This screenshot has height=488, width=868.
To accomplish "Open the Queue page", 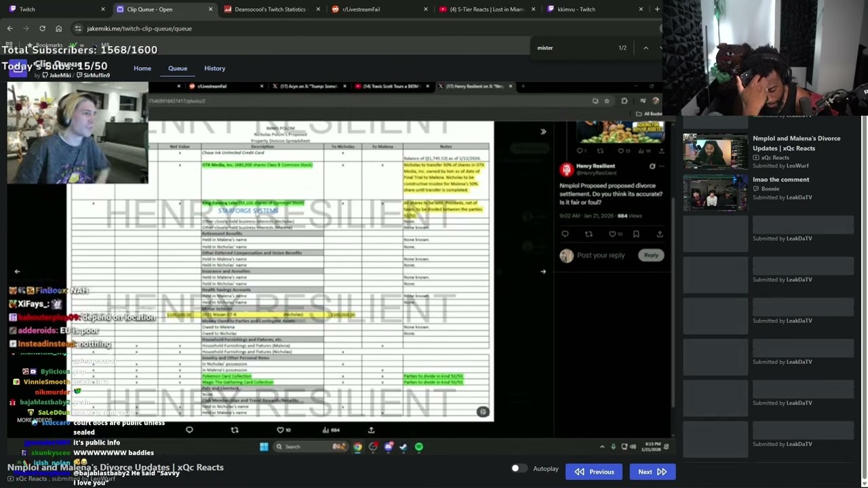I will pos(178,68).
